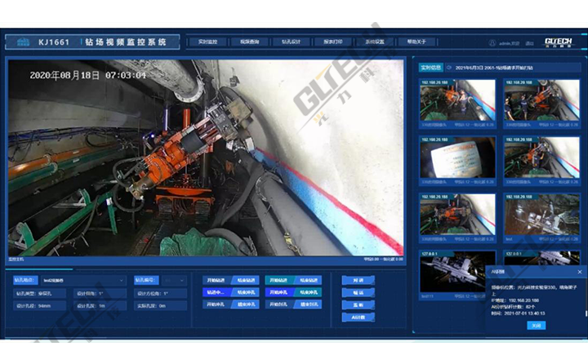
Task: Click the 钻场视频监控系统 title text
Action: point(125,42)
